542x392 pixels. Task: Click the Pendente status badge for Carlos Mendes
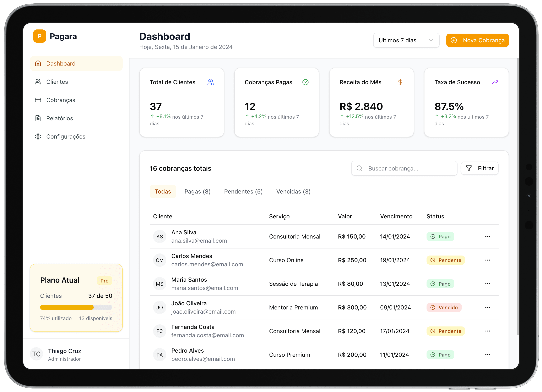point(445,260)
